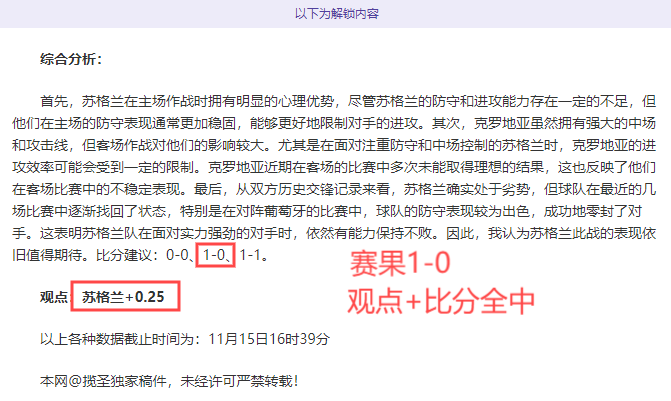Viewport: 671px width, 401px height.
Task: Click the line starting 在客场比赛中的不稳定表现
Action: tap(334, 189)
